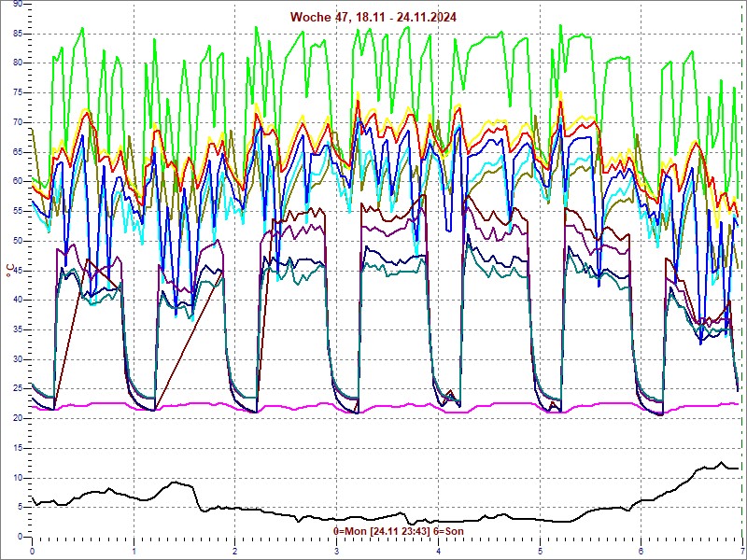Click the chart title "Woche 47, 18.11 - 24.11.2024"
The width and height of the screenshot is (747, 560).
point(373,17)
